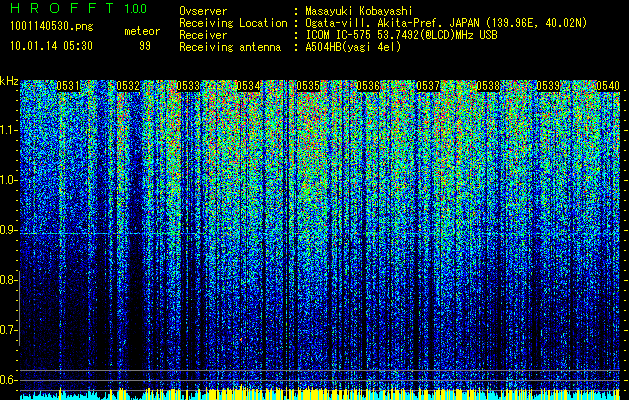Click the 0539 time marker

(548, 86)
